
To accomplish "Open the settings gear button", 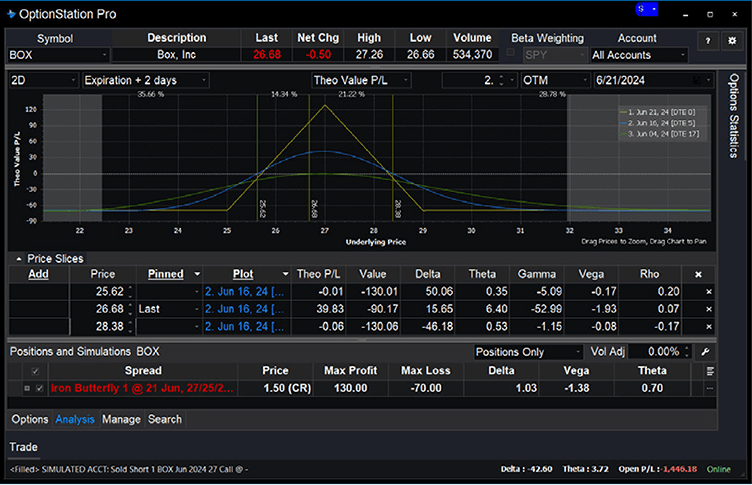I will click(732, 41).
